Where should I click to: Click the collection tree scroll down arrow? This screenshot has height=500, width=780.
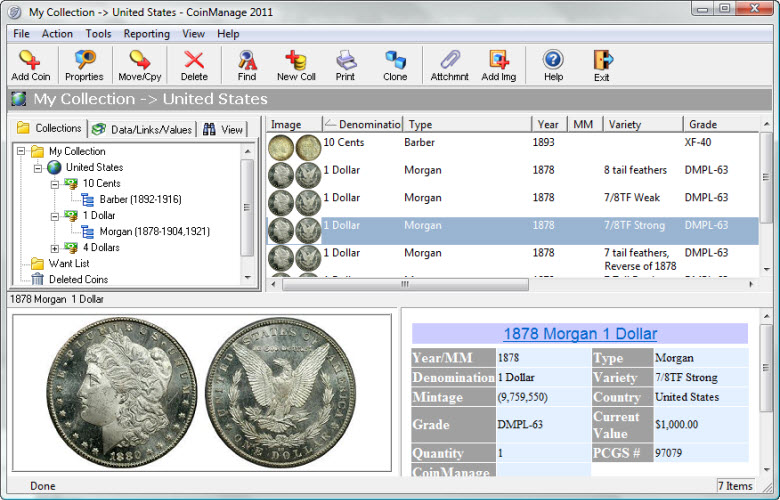[248, 278]
